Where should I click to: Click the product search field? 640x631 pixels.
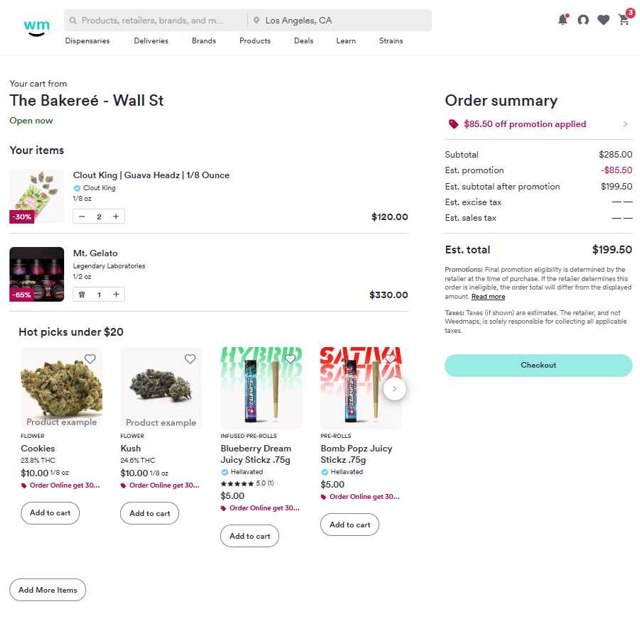tap(155, 20)
